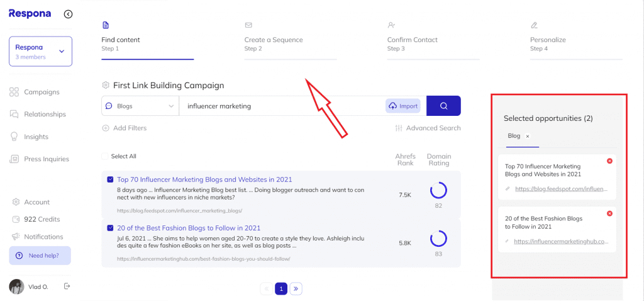
Task: Open Relationships from the sidebar
Action: [37, 115]
